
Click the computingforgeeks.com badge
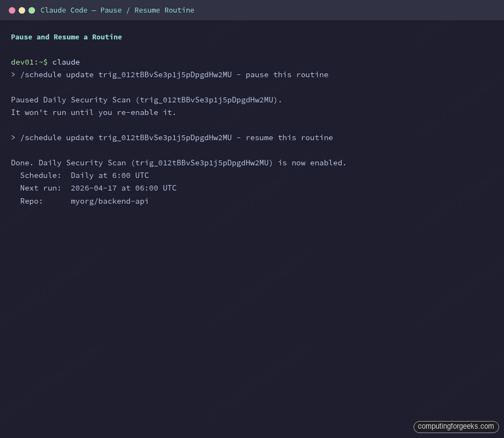coord(456,427)
